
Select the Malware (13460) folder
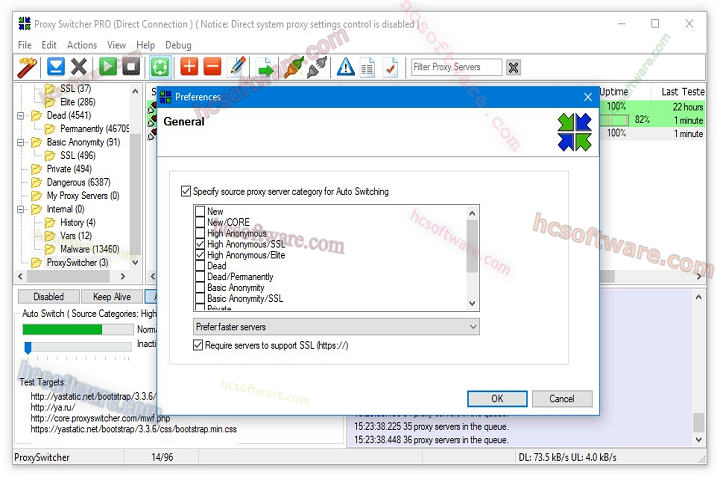tap(90, 249)
